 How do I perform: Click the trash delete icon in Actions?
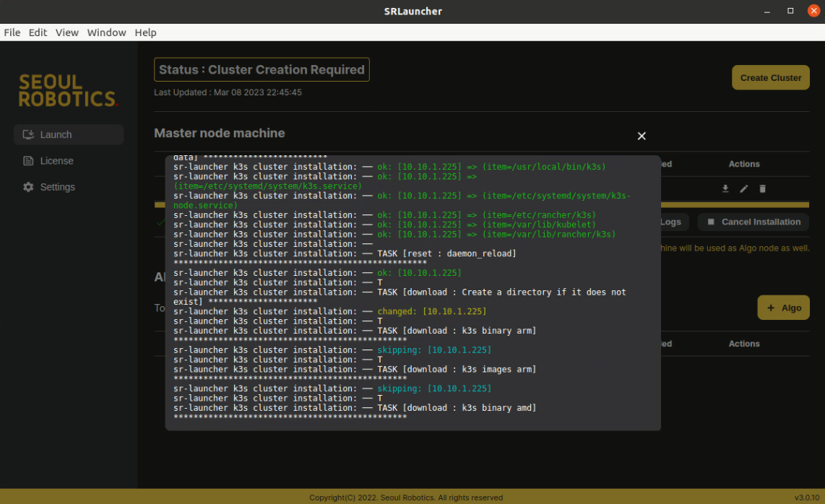[x=762, y=188]
